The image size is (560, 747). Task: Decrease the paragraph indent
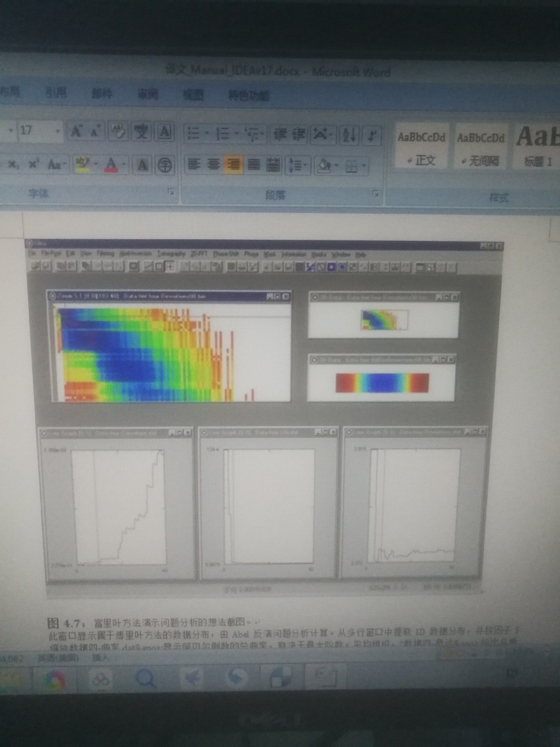[x=279, y=134]
